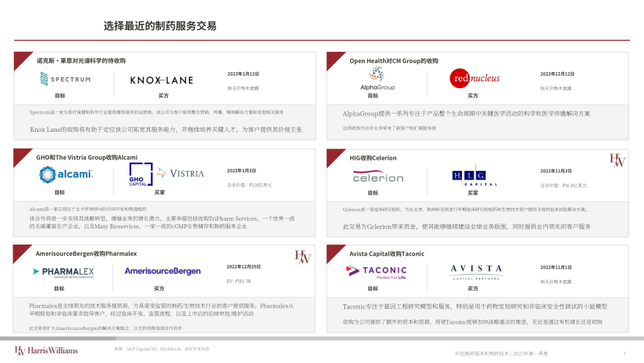The width and height of the screenshot is (644, 363).
Task: Click the celerion logo
Action: click(378, 177)
